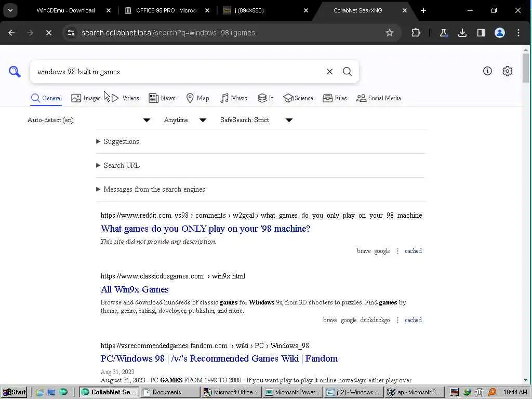The width and height of the screenshot is (532, 399).
Task: Select the News search category
Action: [162, 98]
